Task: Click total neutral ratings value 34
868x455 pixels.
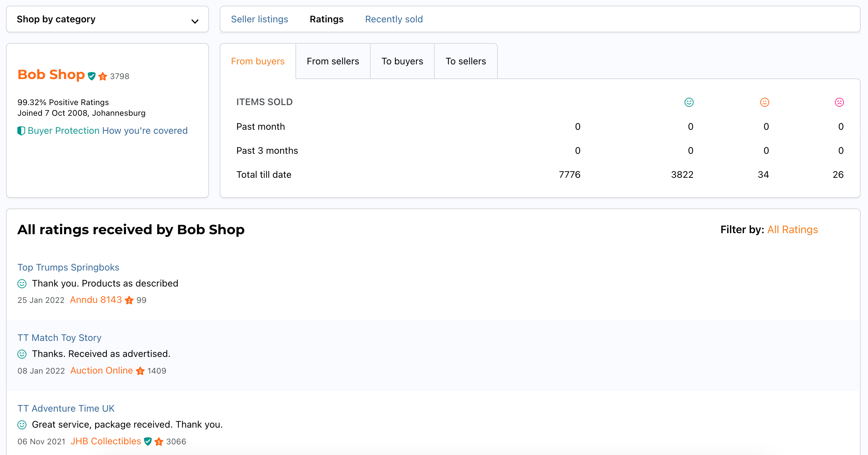Action: click(x=763, y=175)
